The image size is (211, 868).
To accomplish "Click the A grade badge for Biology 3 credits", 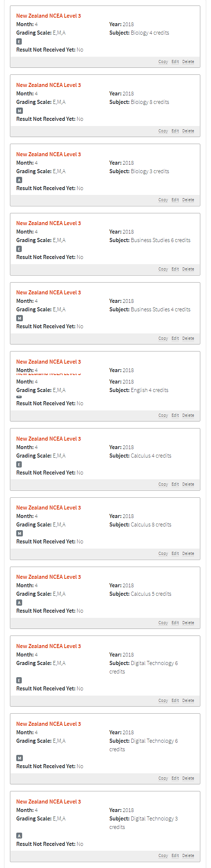I will [19, 180].
